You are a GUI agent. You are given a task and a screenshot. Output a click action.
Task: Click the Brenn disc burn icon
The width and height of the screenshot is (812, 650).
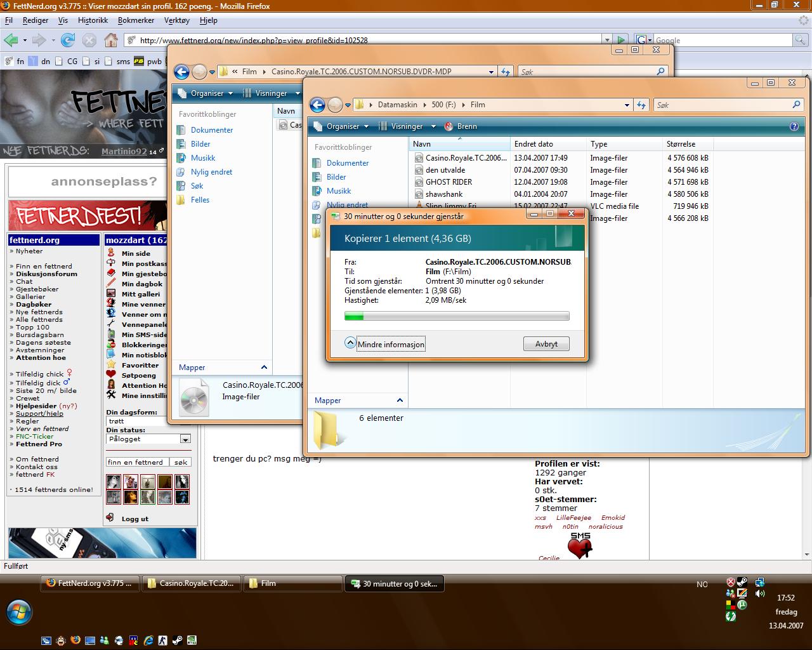(449, 126)
